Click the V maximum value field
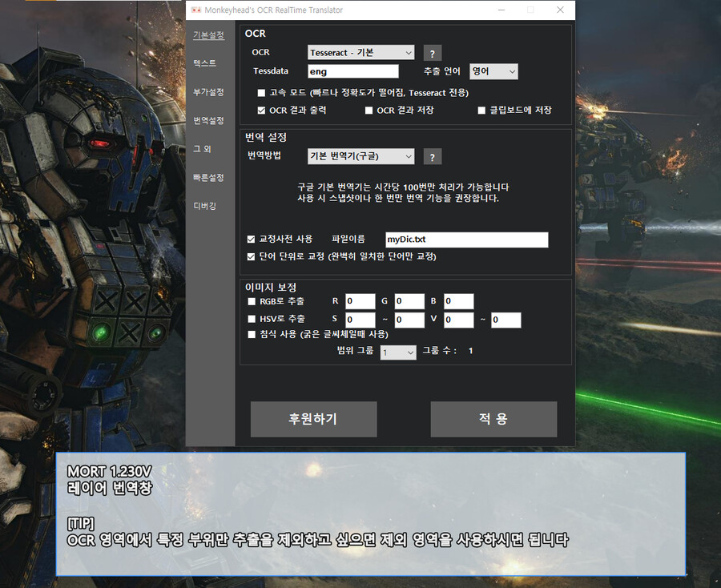The image size is (721, 588). pyautogui.click(x=506, y=320)
